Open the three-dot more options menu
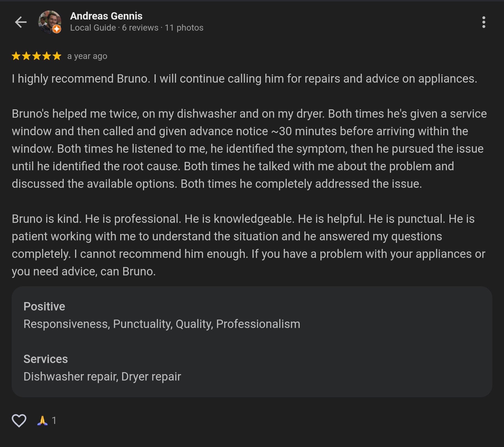504x447 pixels. coord(484,22)
